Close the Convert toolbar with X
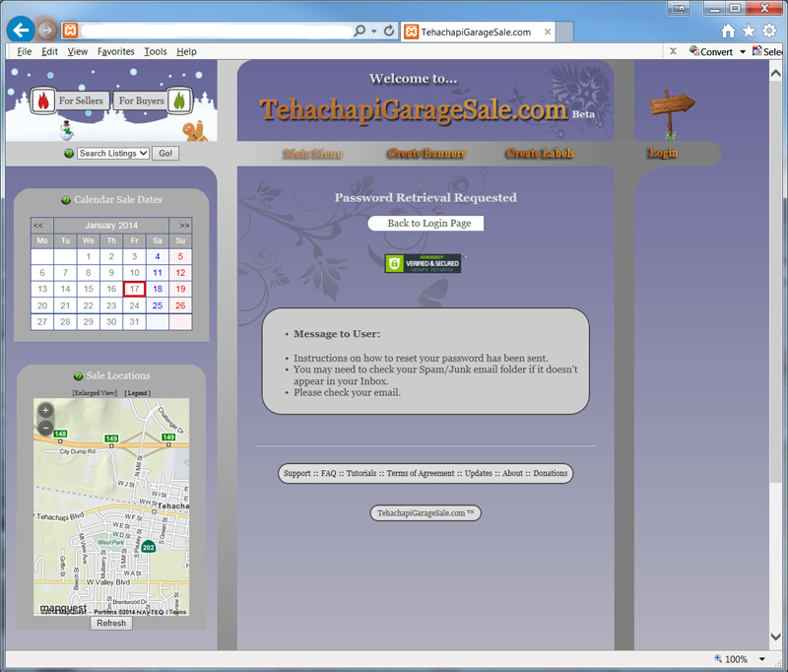 673,51
